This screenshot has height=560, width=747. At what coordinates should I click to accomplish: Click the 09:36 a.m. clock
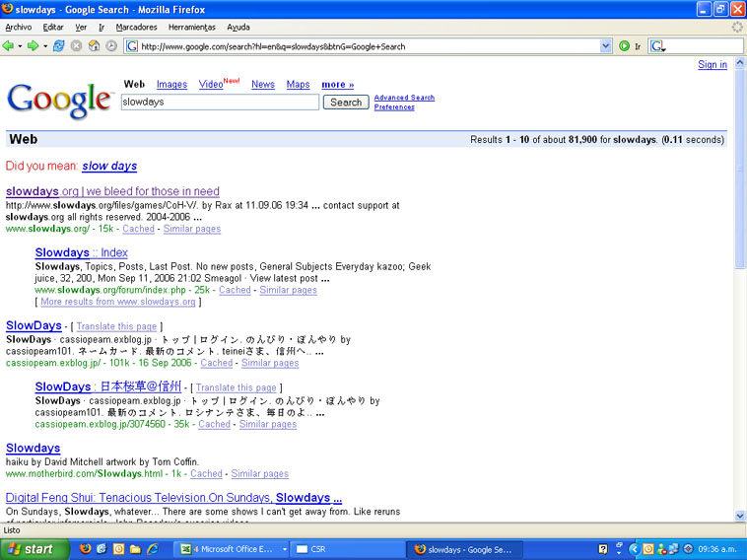(717, 549)
